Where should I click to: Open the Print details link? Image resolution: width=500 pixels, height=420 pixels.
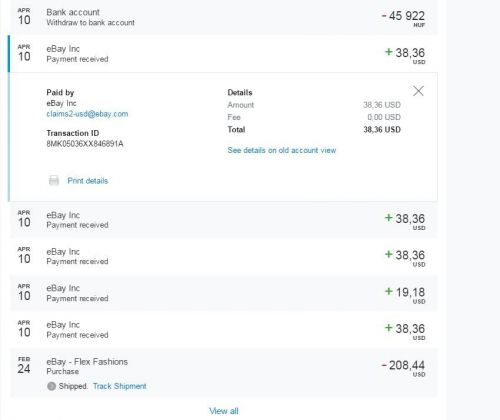(x=88, y=181)
